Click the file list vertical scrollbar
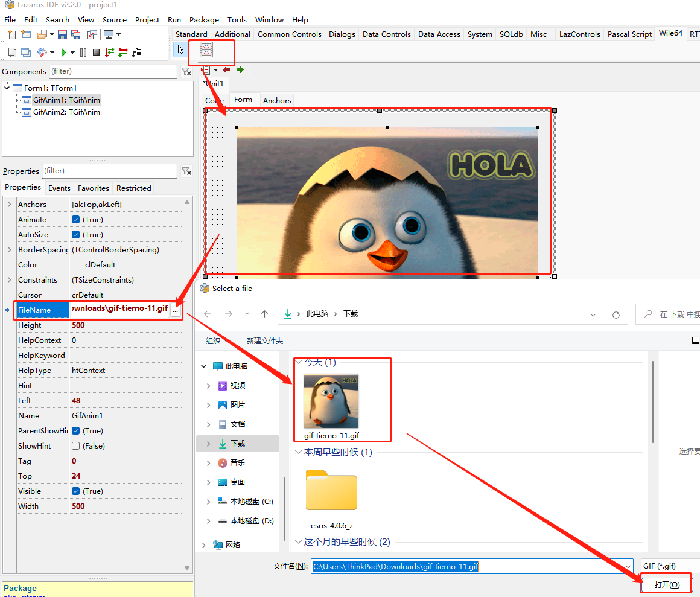Viewport: 700px width, 597px height. (x=652, y=401)
